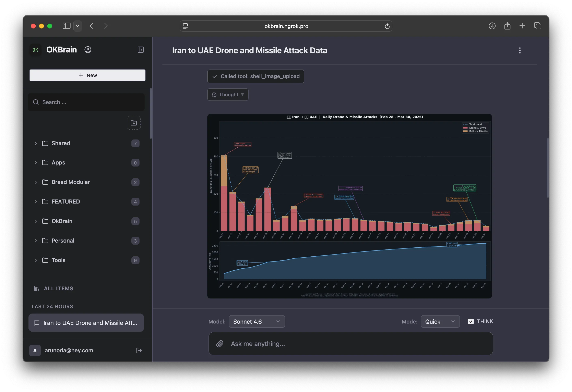Image resolution: width=572 pixels, height=392 pixels.
Task: Select the green OK logo avatar
Action: click(x=35, y=50)
